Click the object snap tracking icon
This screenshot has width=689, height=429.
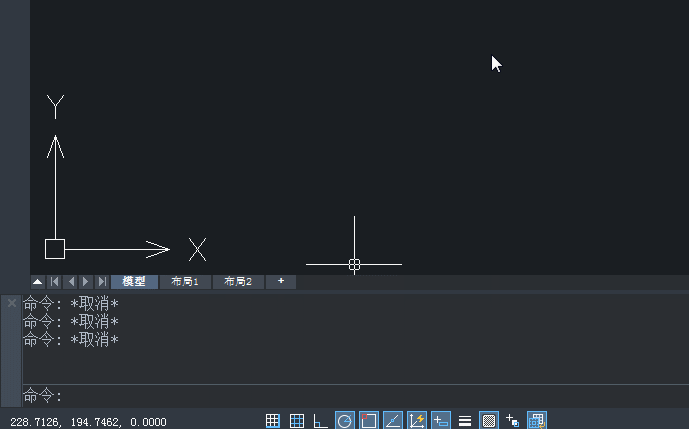pyautogui.click(x=393, y=421)
